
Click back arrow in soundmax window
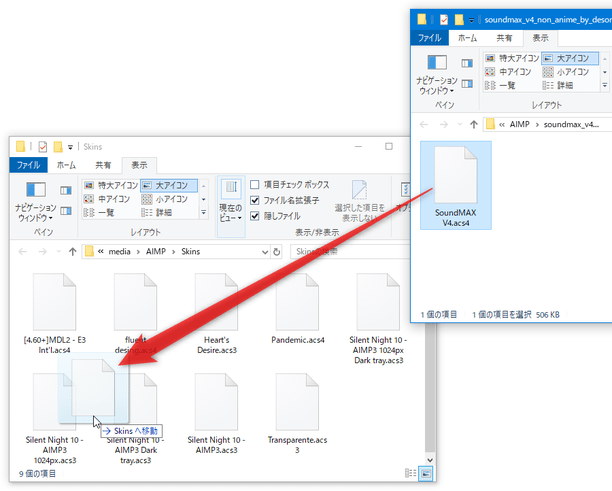tap(424, 125)
